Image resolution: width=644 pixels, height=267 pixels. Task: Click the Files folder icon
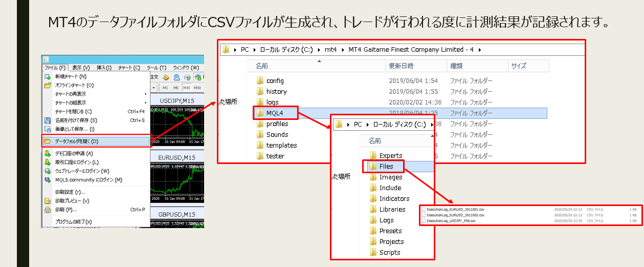click(373, 166)
